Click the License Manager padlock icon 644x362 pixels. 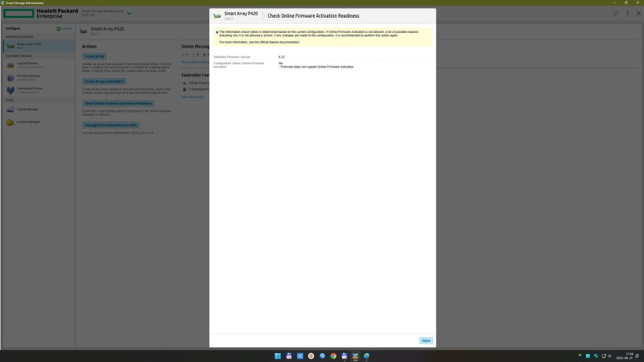click(10, 122)
